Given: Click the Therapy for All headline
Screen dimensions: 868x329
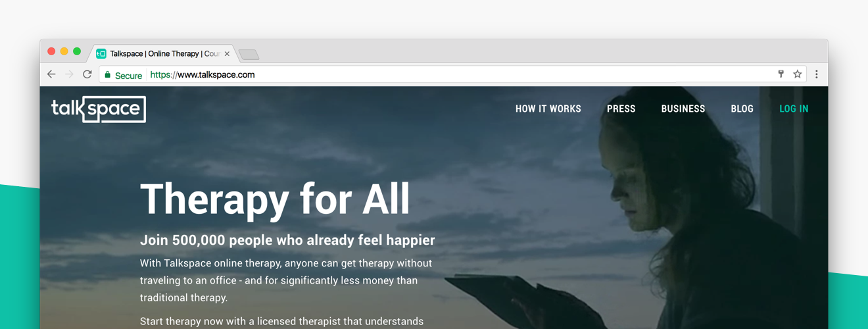Looking at the screenshot, I should click(x=275, y=199).
